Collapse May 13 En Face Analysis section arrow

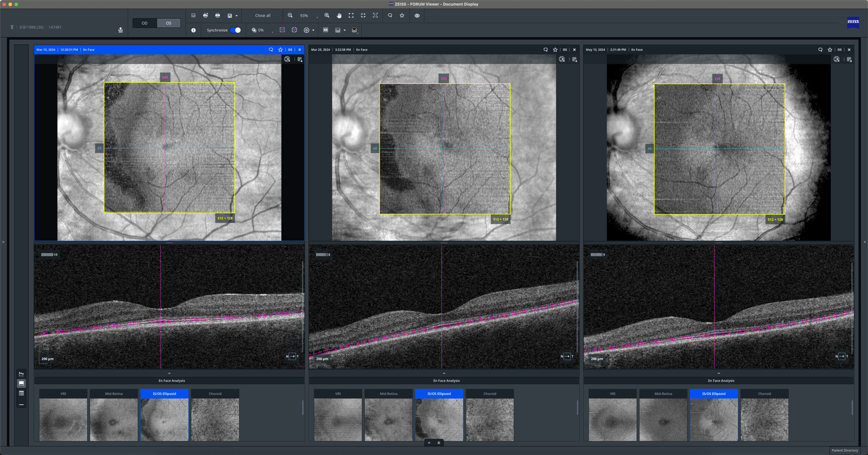[x=718, y=373]
